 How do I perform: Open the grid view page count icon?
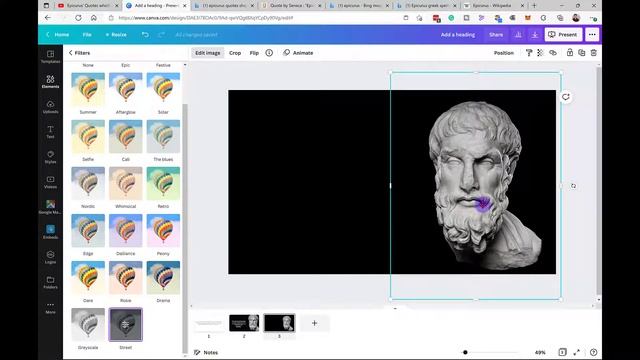(x=562, y=352)
